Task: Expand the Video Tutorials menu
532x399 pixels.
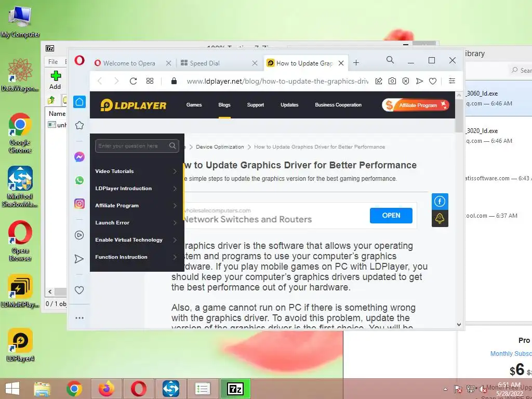Action: (137, 171)
